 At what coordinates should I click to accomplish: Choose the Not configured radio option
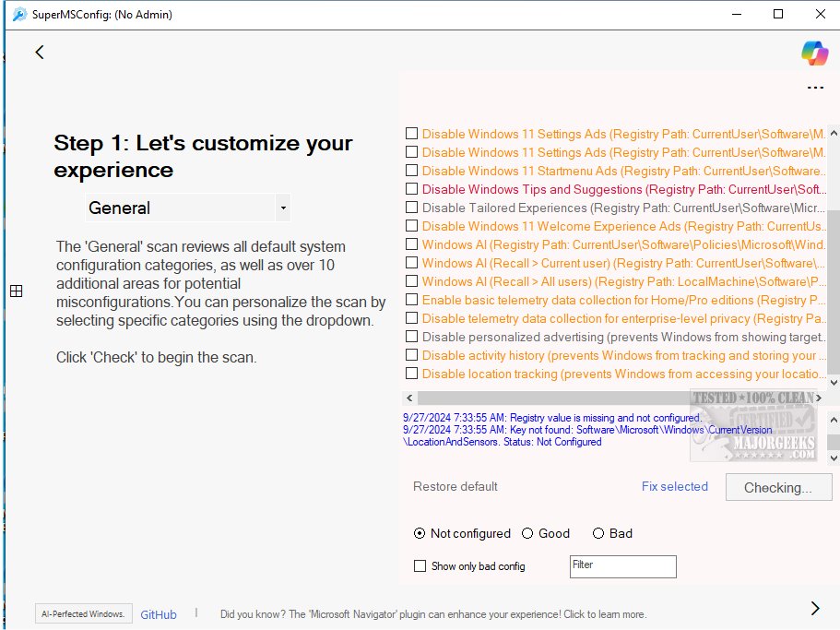click(x=420, y=533)
